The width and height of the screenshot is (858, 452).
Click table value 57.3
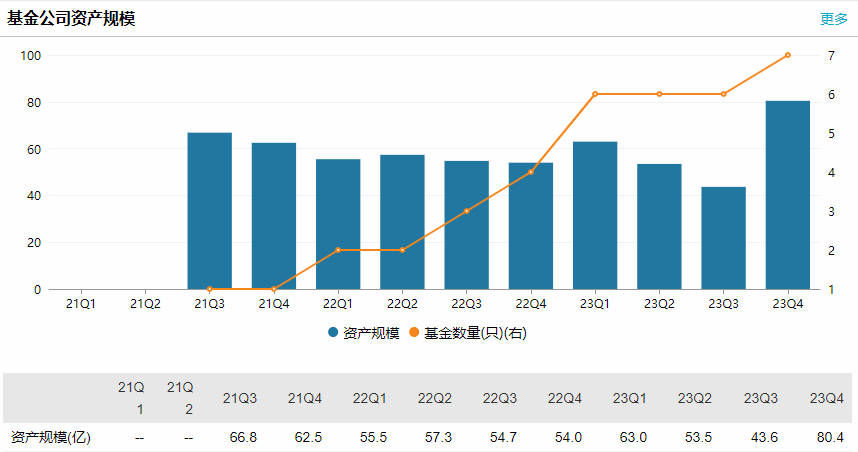438,437
